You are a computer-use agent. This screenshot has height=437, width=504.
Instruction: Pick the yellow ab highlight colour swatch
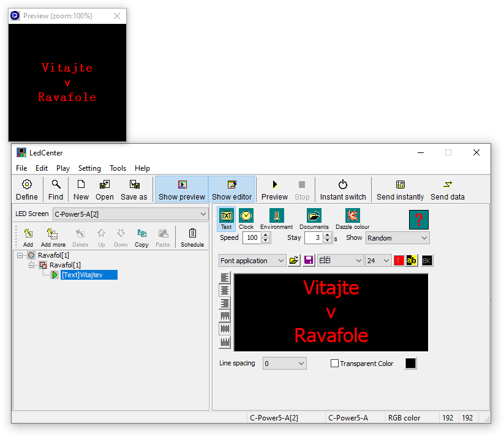(412, 261)
